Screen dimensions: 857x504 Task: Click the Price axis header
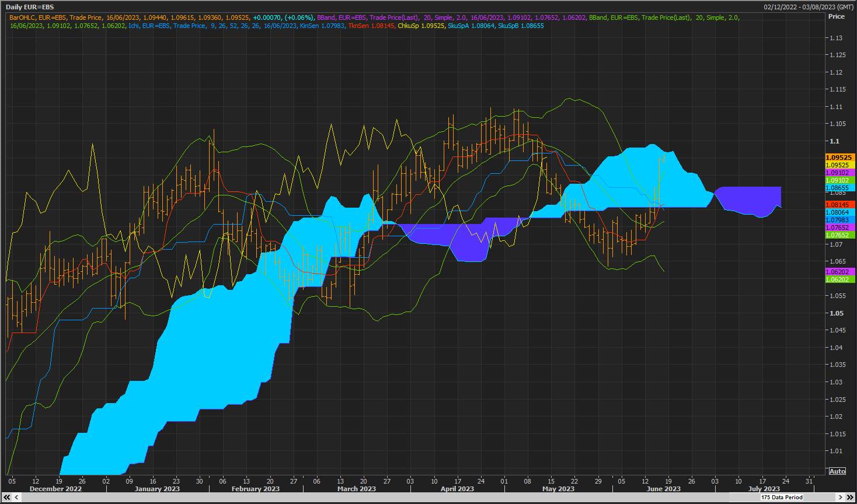point(837,16)
